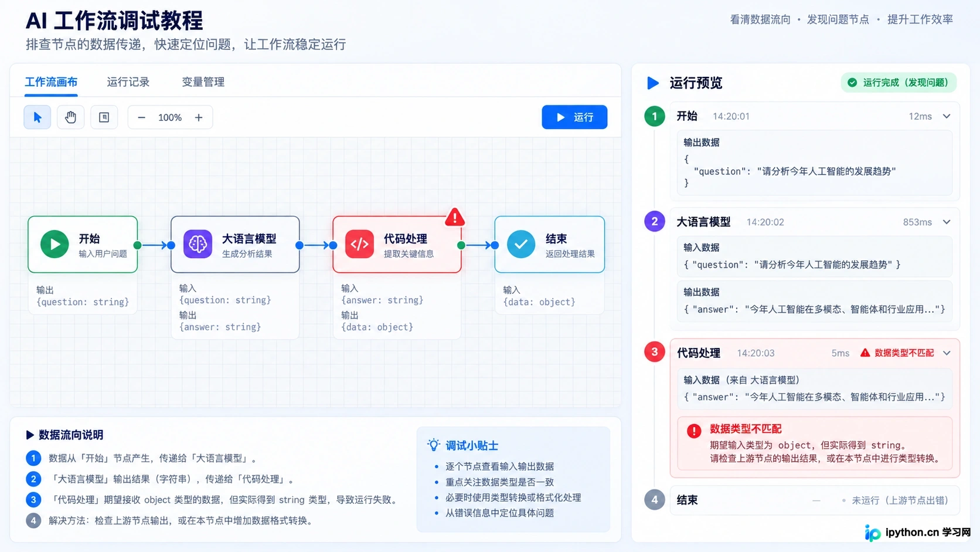Click step number 2 purple circle

(x=655, y=221)
